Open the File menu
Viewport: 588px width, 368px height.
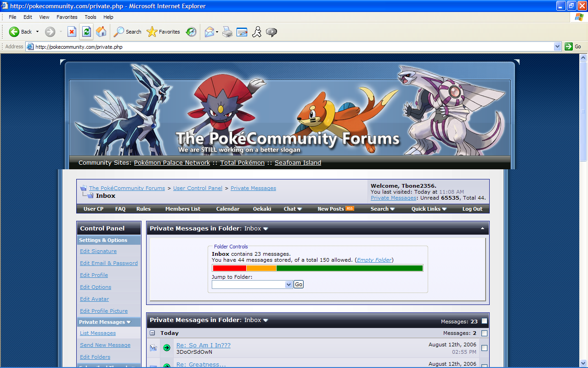[12, 17]
